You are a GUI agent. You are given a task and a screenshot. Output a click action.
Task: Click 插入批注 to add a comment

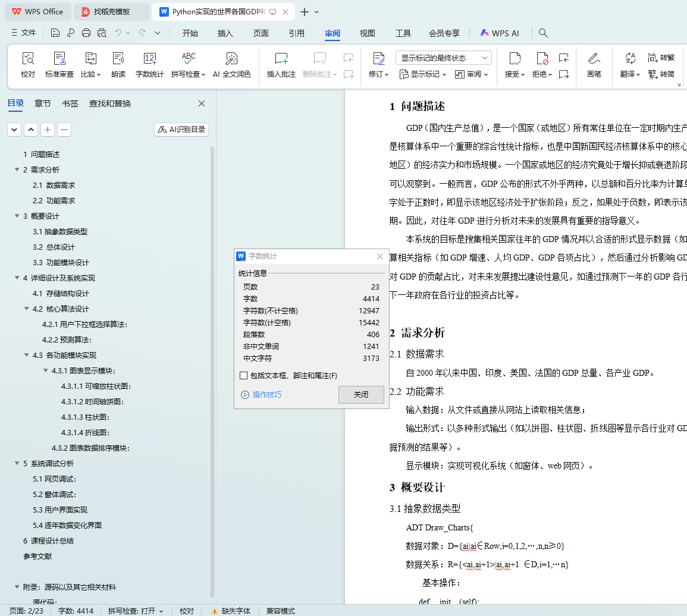pyautogui.click(x=281, y=65)
